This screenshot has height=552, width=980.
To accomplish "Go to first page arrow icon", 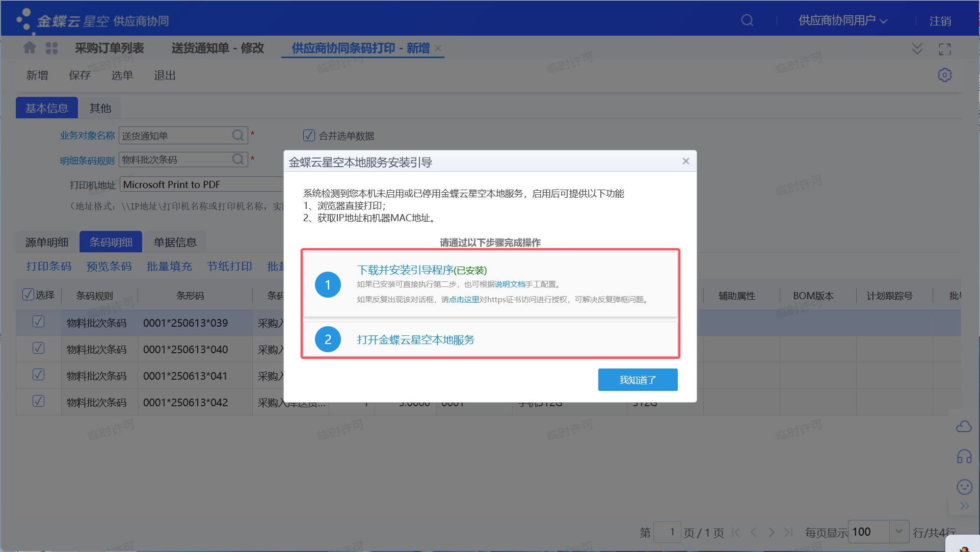I will coord(735,532).
